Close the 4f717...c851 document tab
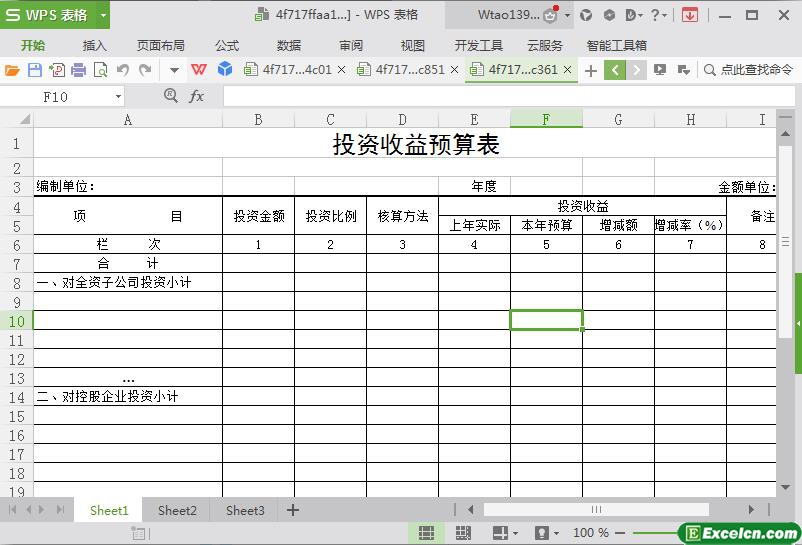The width and height of the screenshot is (802, 545). point(454,70)
